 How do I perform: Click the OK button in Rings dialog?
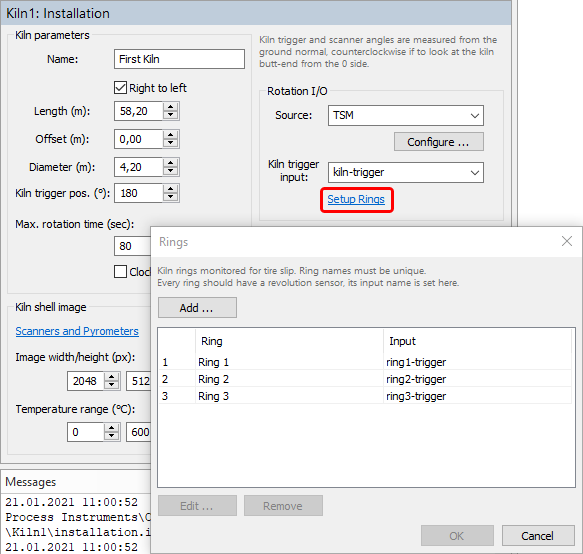click(457, 536)
